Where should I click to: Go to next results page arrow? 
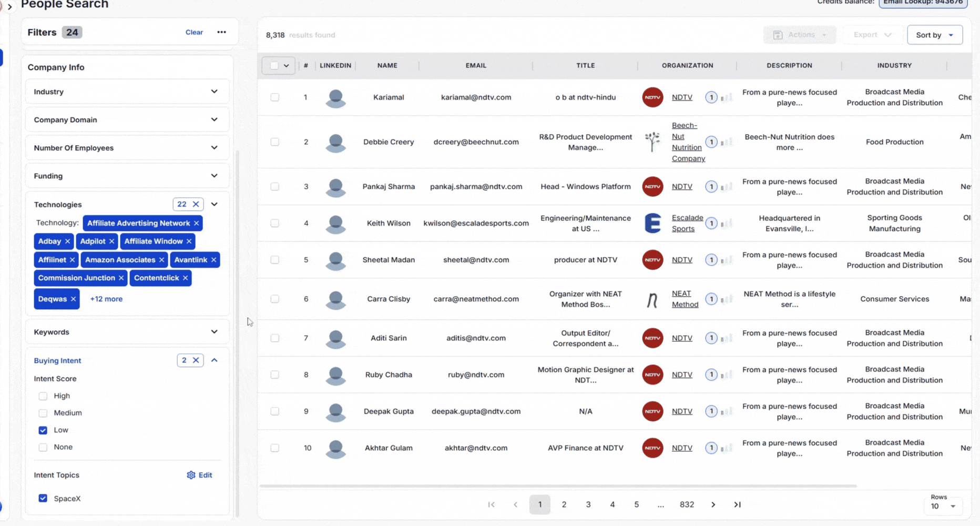tap(713, 504)
